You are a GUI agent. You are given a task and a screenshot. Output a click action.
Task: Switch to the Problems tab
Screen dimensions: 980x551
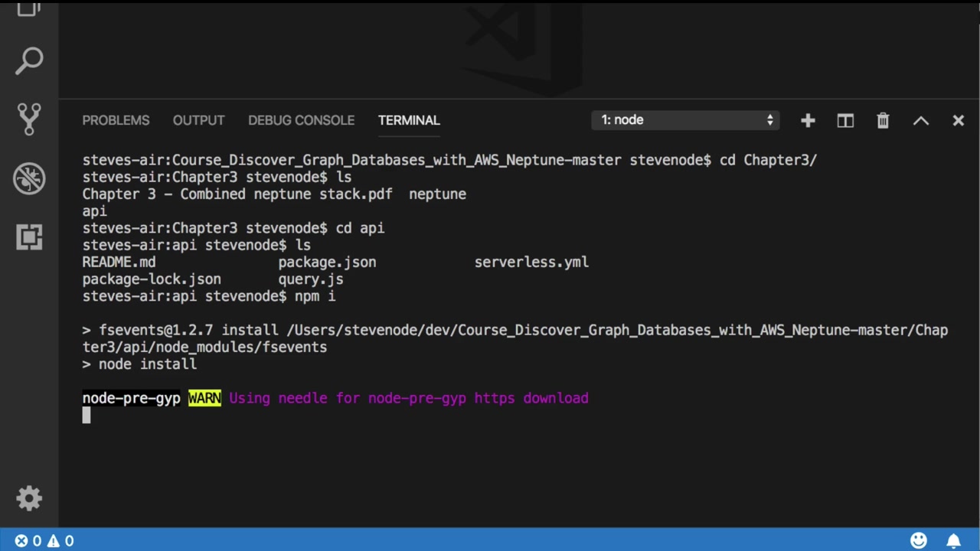click(x=116, y=120)
